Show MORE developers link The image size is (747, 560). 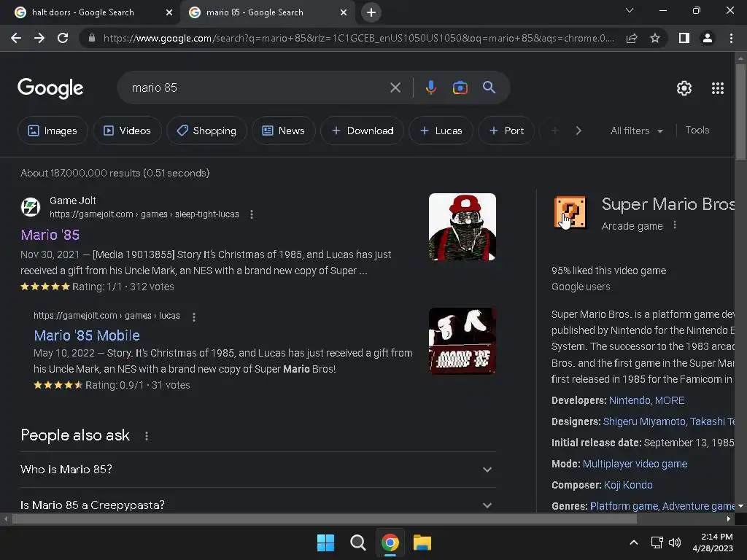click(670, 400)
